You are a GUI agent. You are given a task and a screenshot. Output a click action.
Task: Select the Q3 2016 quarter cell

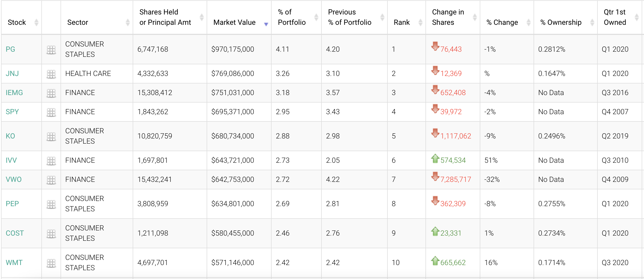coord(620,92)
